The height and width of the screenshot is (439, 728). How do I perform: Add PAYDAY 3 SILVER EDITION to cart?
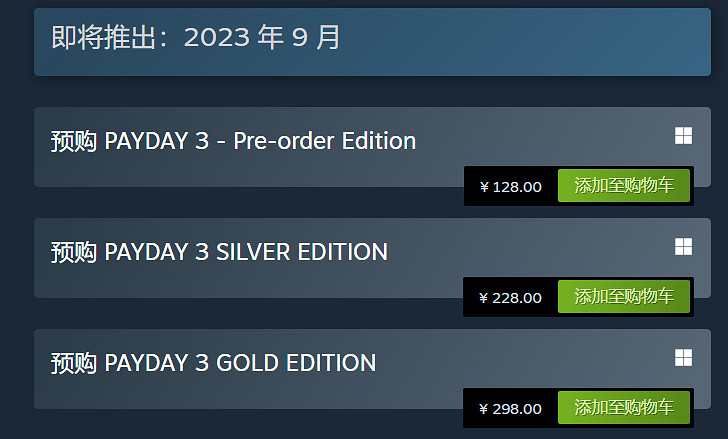click(x=624, y=297)
